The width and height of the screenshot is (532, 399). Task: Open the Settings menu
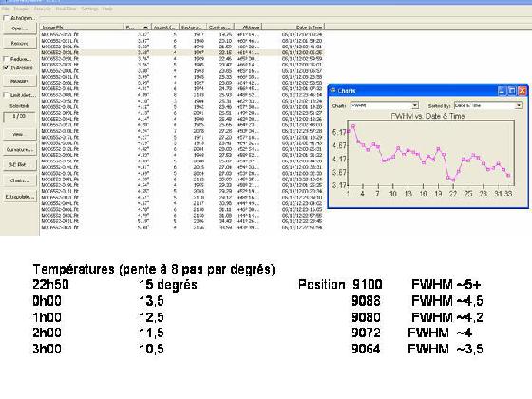click(x=89, y=9)
